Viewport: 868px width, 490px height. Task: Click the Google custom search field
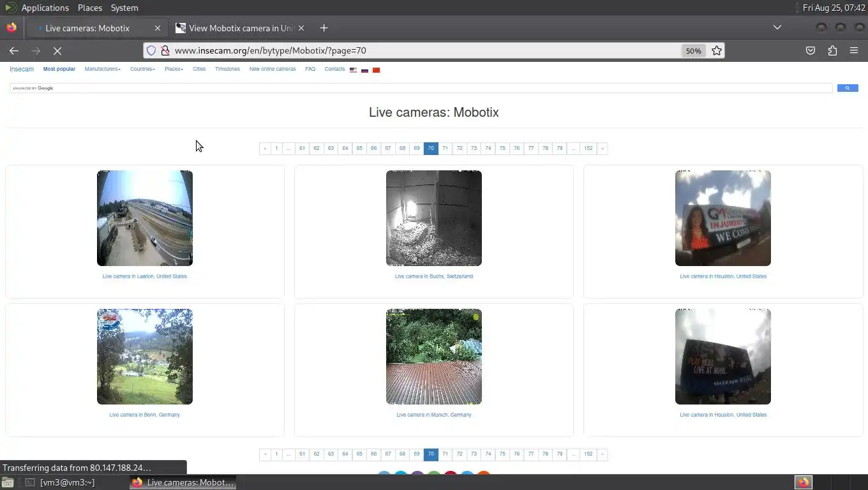pyautogui.click(x=421, y=88)
